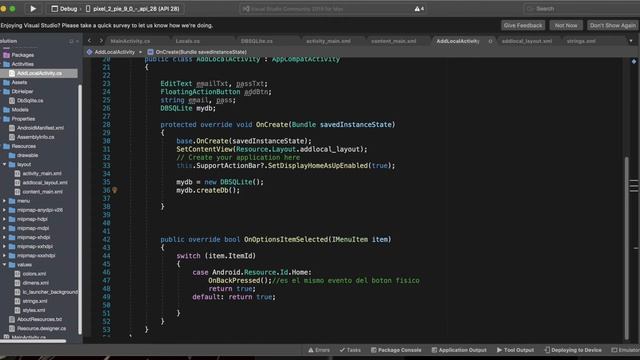Image resolution: width=640 pixels, height=360 pixels.
Task: Select the DbHelper folder
Action: (x=22, y=91)
